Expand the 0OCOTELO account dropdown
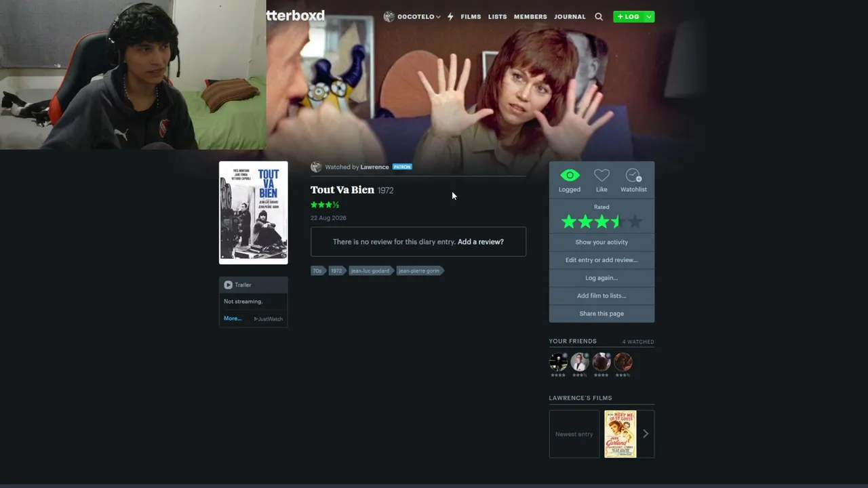The image size is (868, 488). (438, 17)
